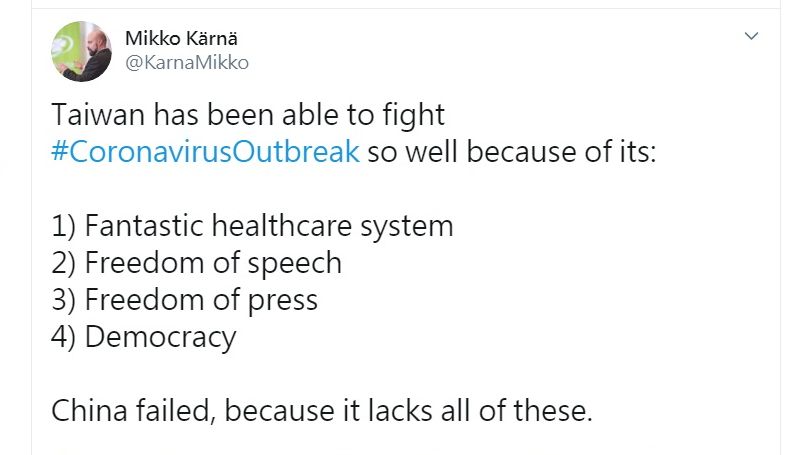This screenshot has width=802, height=455.
Task: Click the word "press" in item three
Action: point(284,300)
